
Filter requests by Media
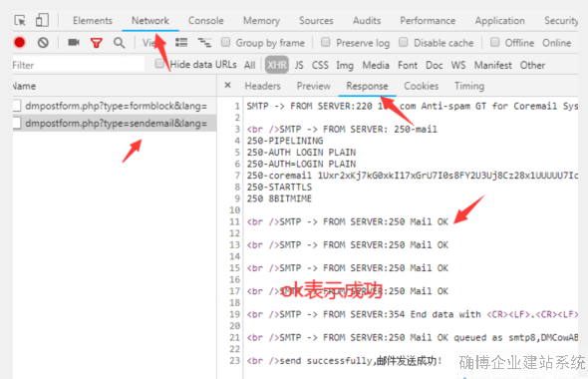376,65
